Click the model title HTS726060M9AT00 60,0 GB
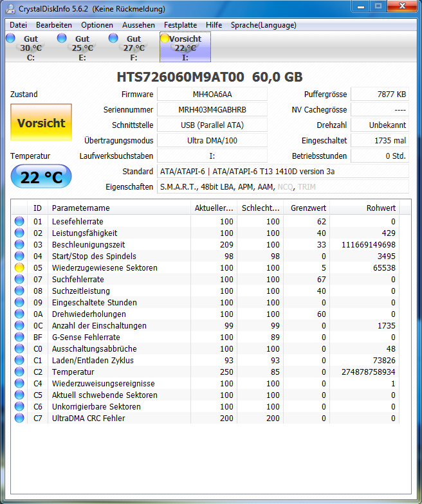 pyautogui.click(x=210, y=77)
